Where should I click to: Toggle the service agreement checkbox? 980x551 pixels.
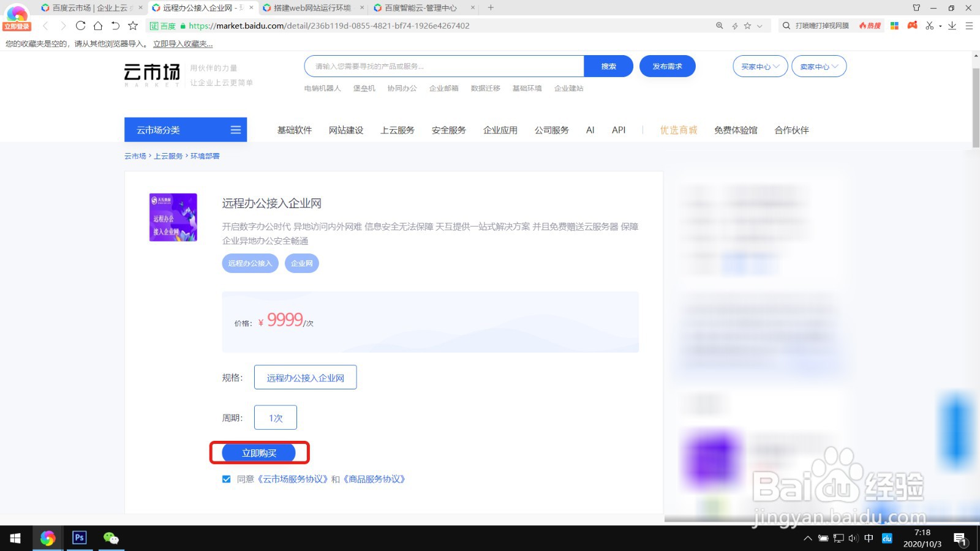[x=227, y=479]
